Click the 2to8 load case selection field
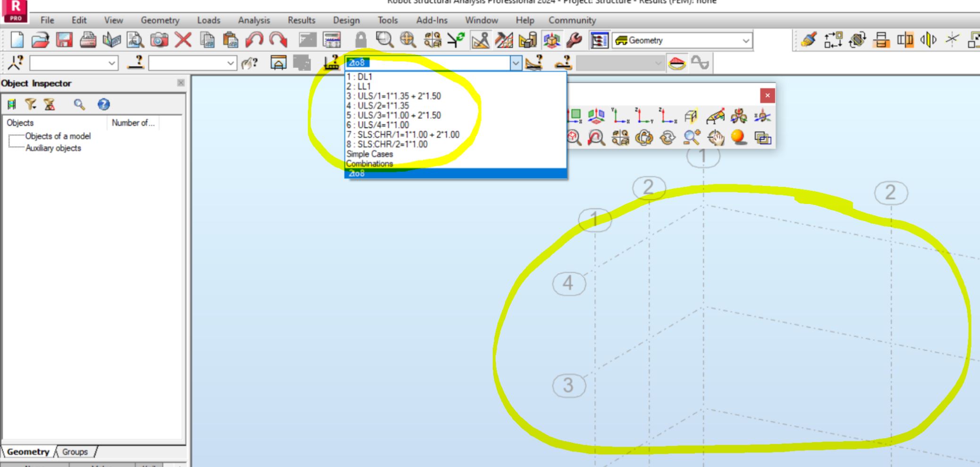Image resolution: width=980 pixels, height=467 pixels. (428, 63)
